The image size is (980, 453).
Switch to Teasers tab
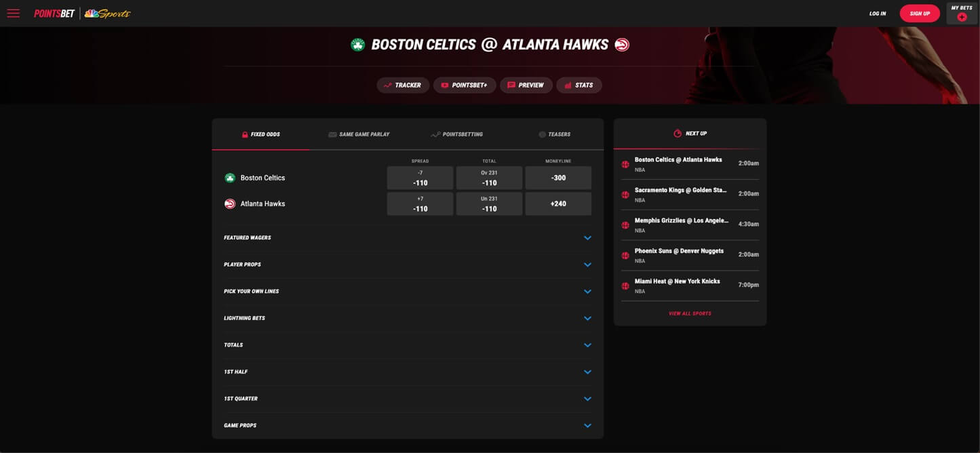point(554,134)
